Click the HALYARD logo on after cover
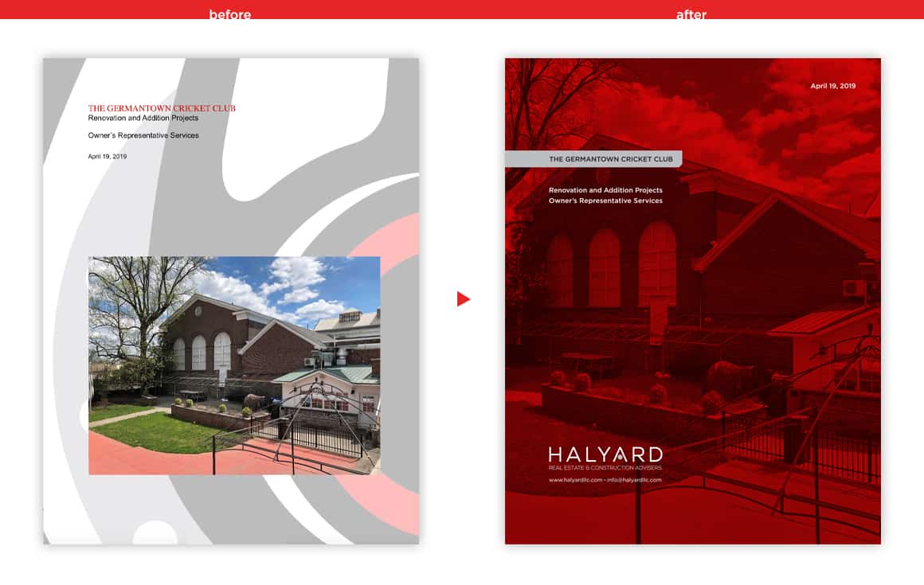 pos(605,455)
